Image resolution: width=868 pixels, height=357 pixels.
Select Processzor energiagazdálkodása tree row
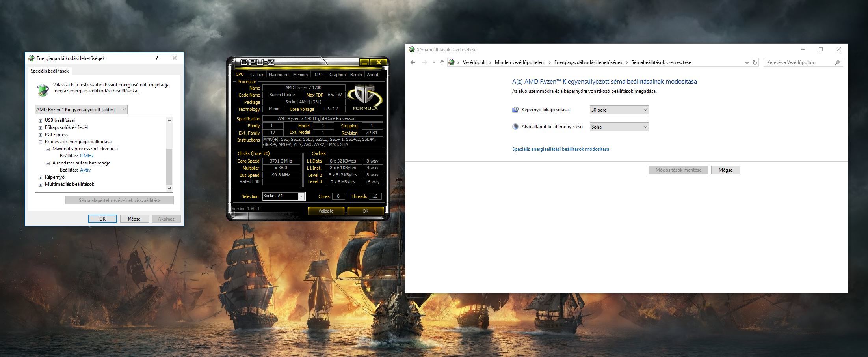point(78,142)
